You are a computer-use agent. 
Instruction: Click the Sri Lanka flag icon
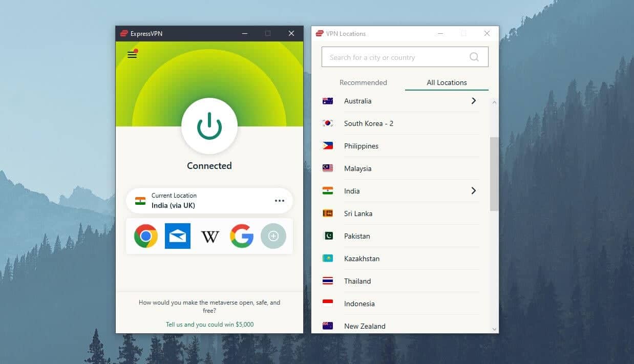click(328, 213)
